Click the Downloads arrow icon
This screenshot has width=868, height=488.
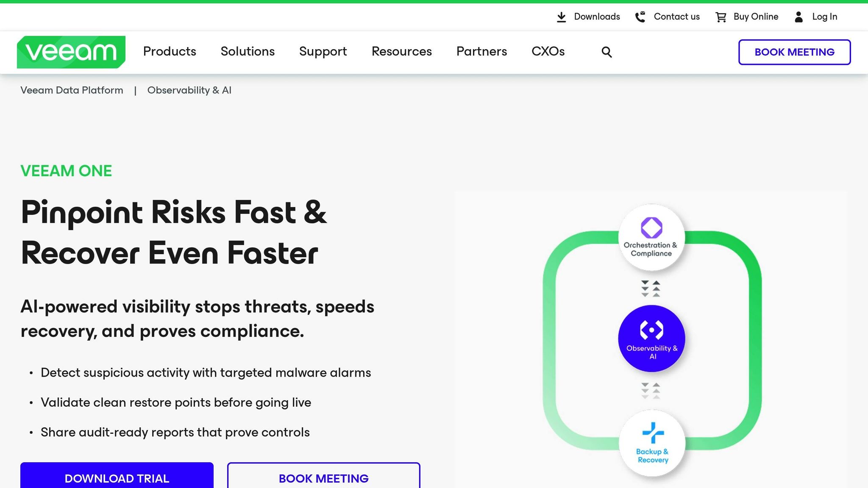561,17
